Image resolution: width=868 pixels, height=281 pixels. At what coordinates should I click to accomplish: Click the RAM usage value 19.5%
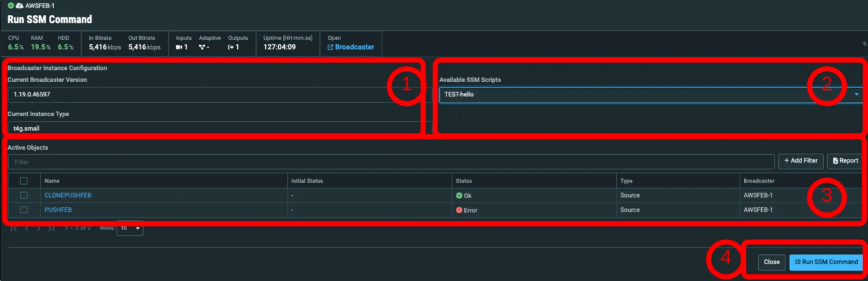[40, 47]
